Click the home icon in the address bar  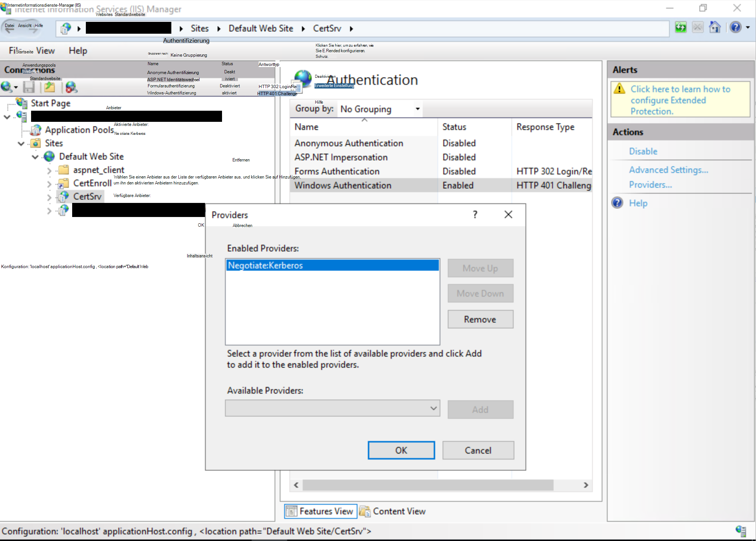point(715,27)
